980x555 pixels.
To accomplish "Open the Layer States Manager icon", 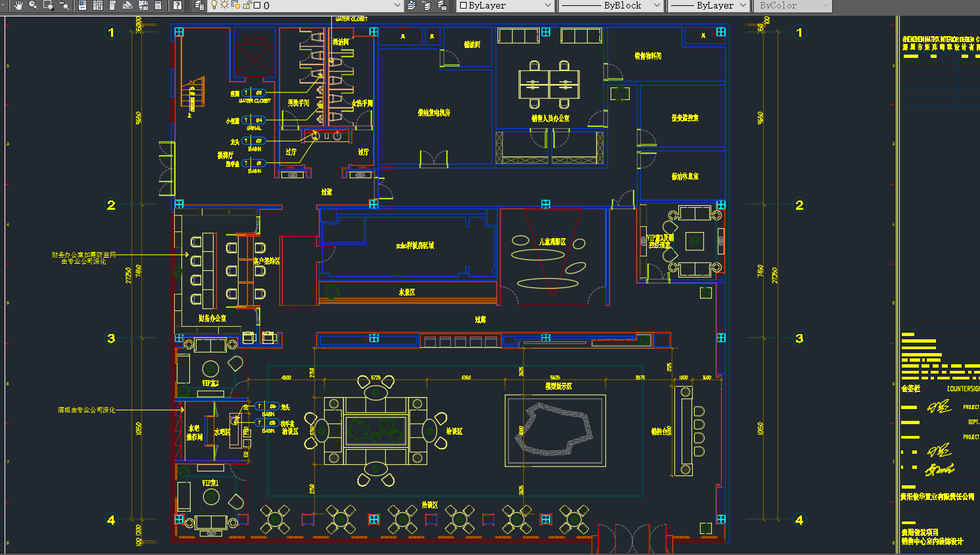I will (442, 5).
